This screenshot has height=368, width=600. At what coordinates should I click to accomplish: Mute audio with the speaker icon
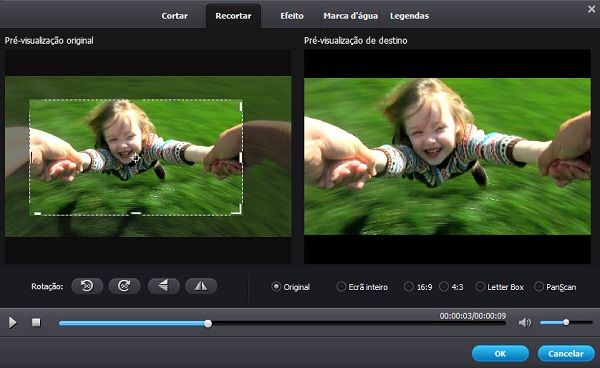(x=525, y=323)
